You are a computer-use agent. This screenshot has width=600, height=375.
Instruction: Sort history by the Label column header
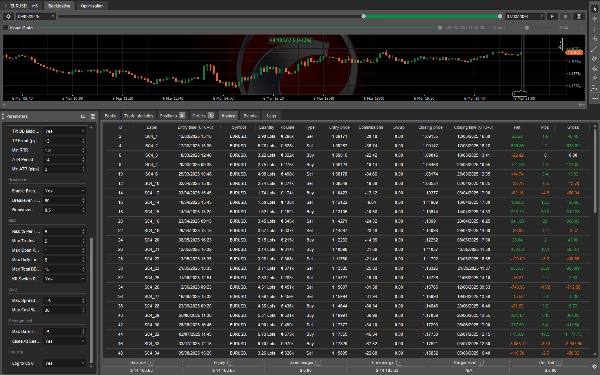coord(152,127)
